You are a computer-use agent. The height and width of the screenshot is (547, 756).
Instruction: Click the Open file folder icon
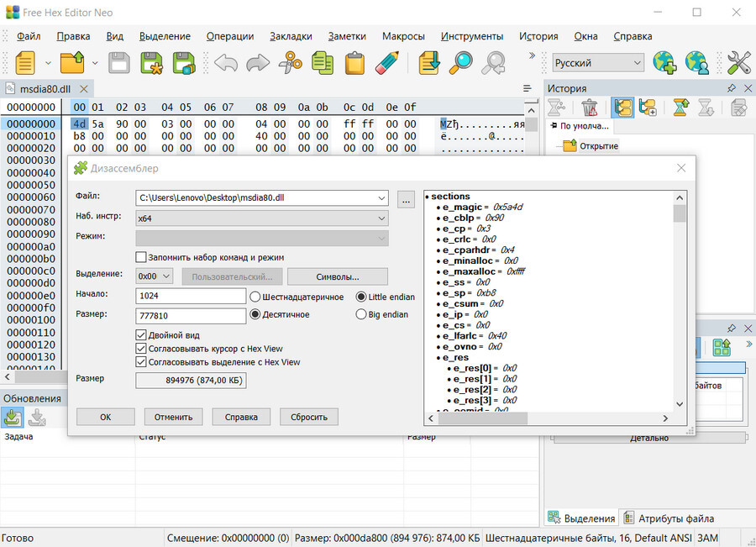point(72,63)
